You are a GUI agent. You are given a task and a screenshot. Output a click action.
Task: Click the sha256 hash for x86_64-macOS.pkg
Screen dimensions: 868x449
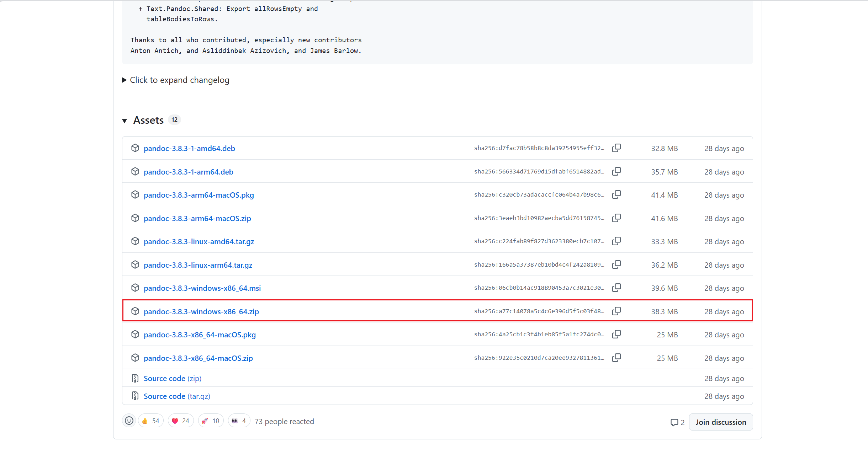(x=539, y=335)
